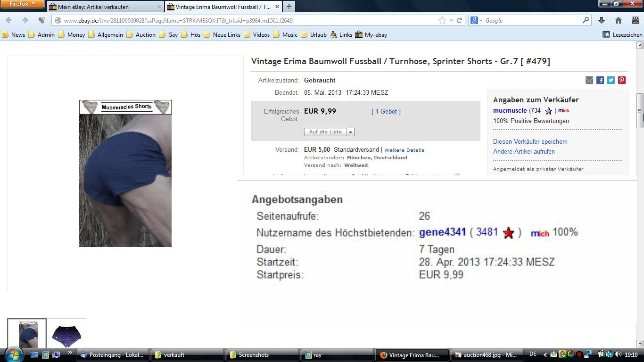The height and width of the screenshot is (362, 644).
Task: Open the 'My-ebay' bookmark
Action: click(371, 34)
